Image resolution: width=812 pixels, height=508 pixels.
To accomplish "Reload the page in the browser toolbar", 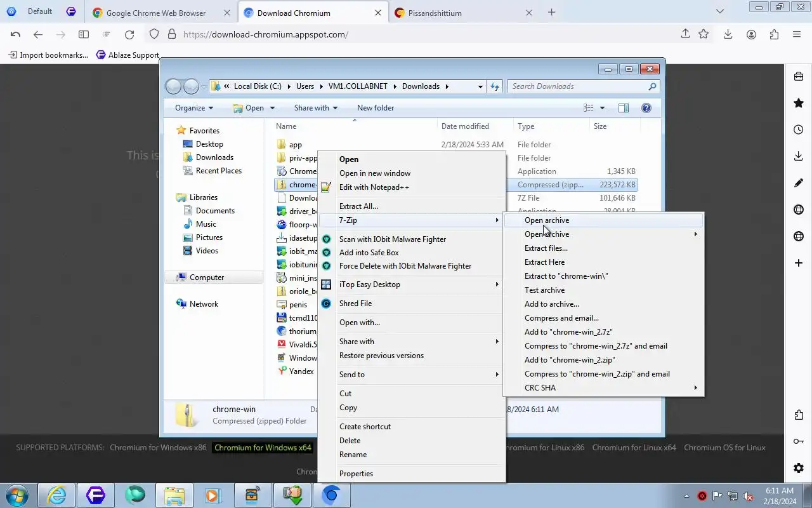I will (129, 34).
